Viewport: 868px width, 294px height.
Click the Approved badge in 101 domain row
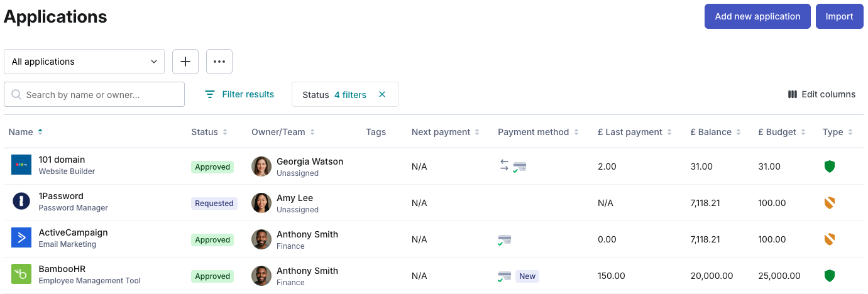point(212,167)
